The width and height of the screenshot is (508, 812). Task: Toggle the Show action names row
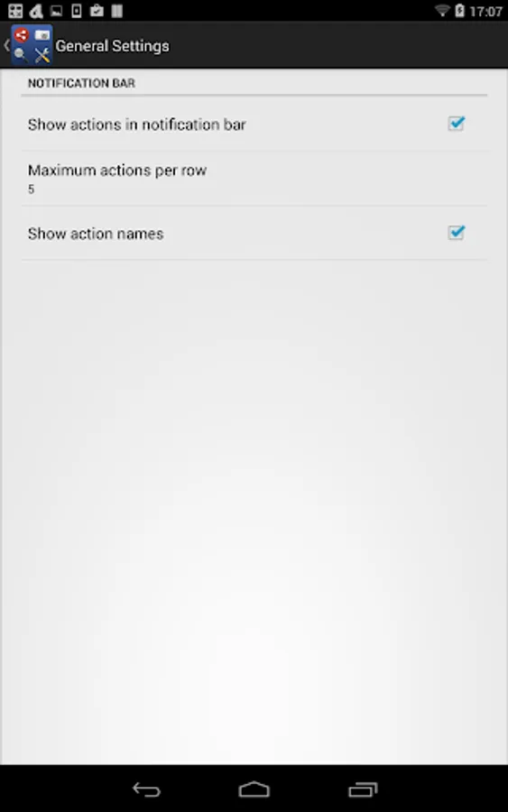254,233
